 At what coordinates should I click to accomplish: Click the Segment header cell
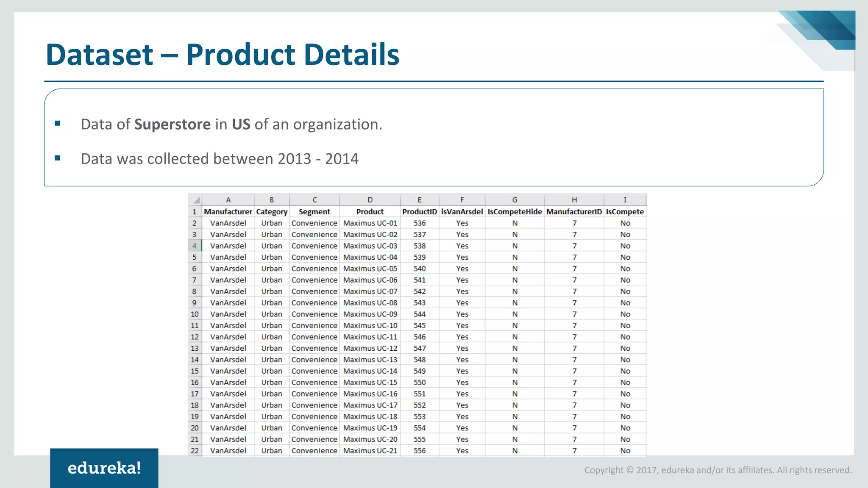pos(314,211)
